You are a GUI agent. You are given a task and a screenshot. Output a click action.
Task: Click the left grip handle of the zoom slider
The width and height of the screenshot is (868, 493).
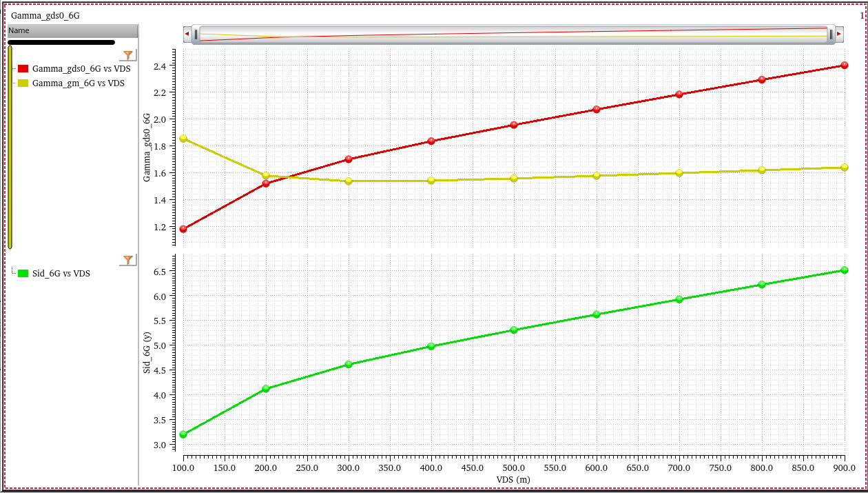[x=196, y=34]
